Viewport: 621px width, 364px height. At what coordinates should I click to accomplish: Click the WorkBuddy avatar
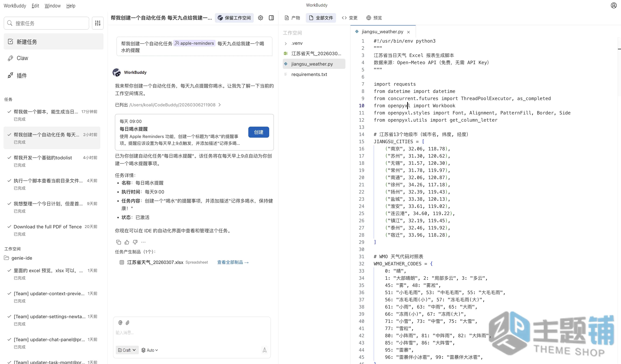pos(117,72)
